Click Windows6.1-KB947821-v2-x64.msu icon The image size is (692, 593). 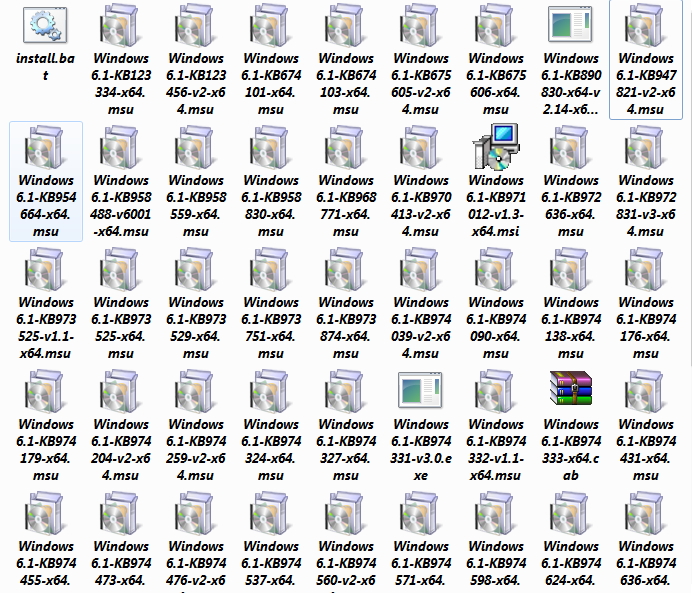[x=646, y=25]
